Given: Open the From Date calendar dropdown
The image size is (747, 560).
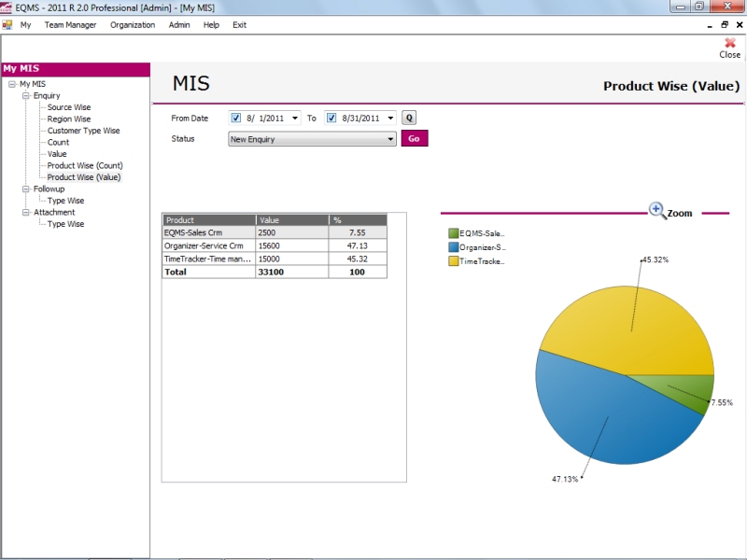Looking at the screenshot, I should [295, 119].
